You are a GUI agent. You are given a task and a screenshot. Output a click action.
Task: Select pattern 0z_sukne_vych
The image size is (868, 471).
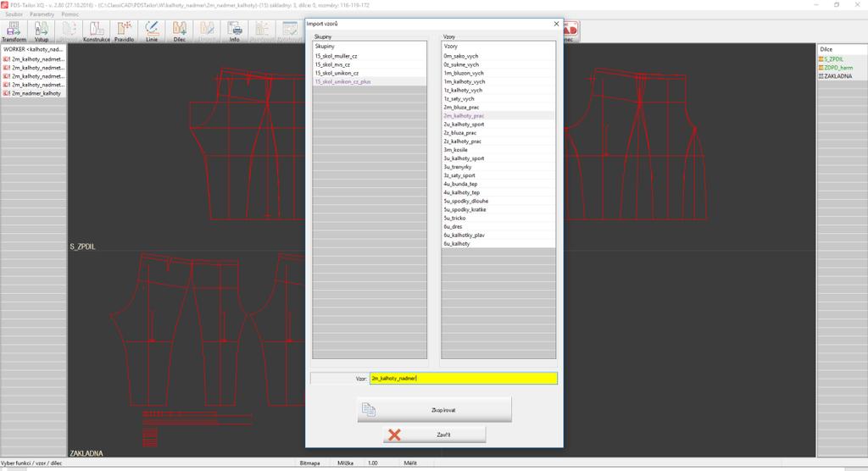tap(498, 64)
